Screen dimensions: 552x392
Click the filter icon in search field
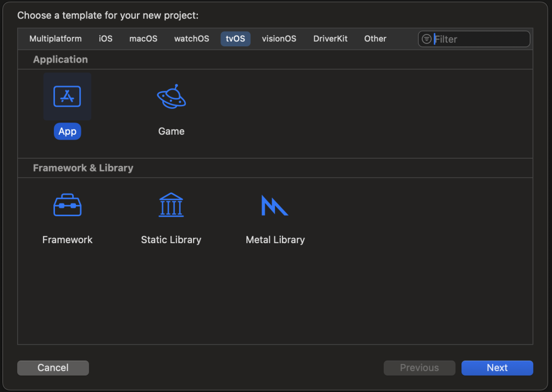click(426, 39)
